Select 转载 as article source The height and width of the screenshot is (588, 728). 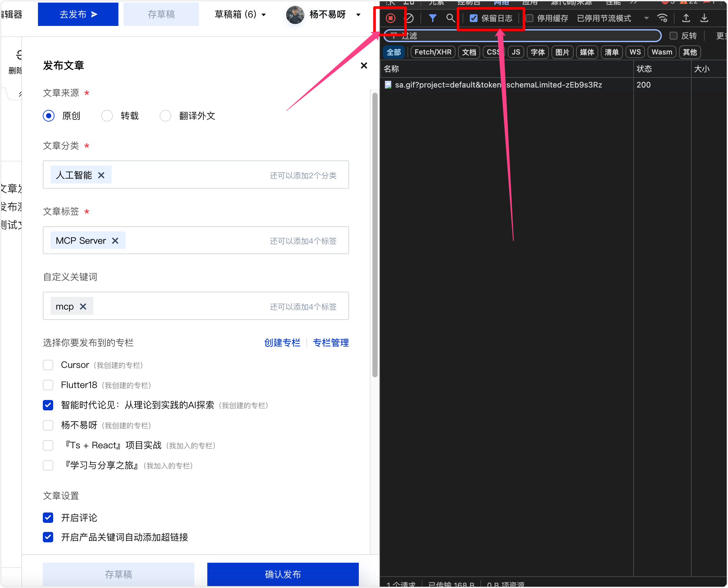point(107,116)
